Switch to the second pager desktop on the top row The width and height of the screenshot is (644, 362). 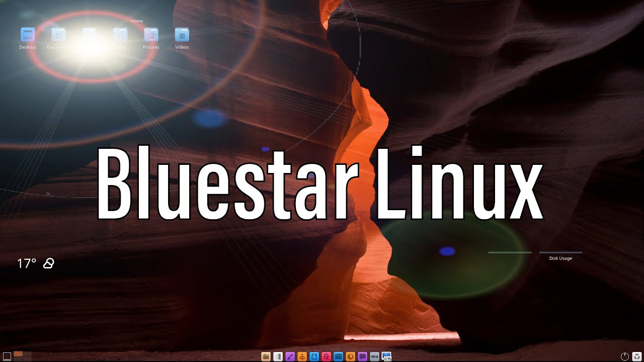click(27, 354)
